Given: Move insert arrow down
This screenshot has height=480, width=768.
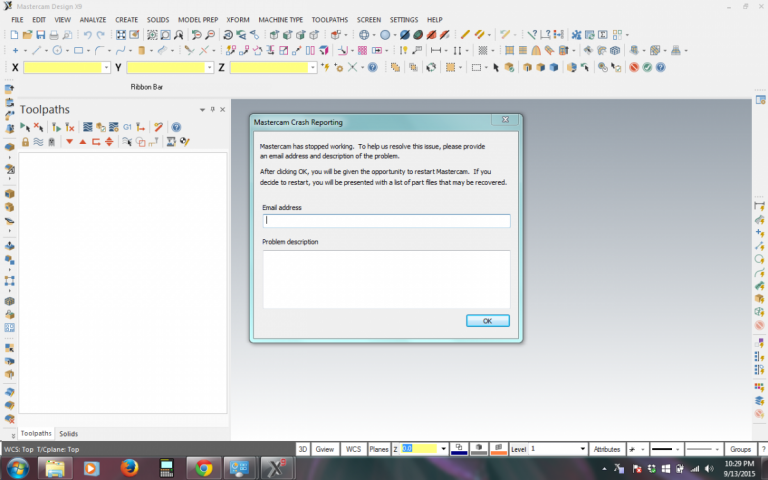Looking at the screenshot, I should point(70,142).
